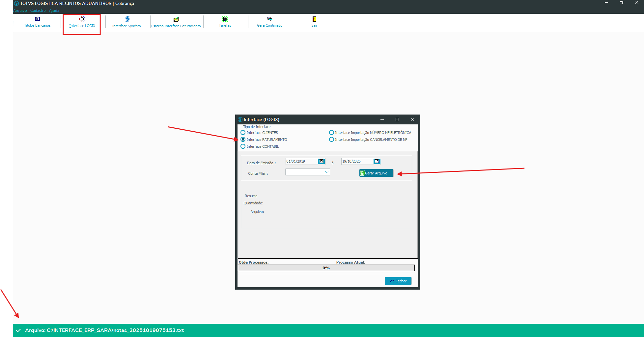Focus the start emission date field
Image resolution: width=644 pixels, height=337 pixels.
302,161
